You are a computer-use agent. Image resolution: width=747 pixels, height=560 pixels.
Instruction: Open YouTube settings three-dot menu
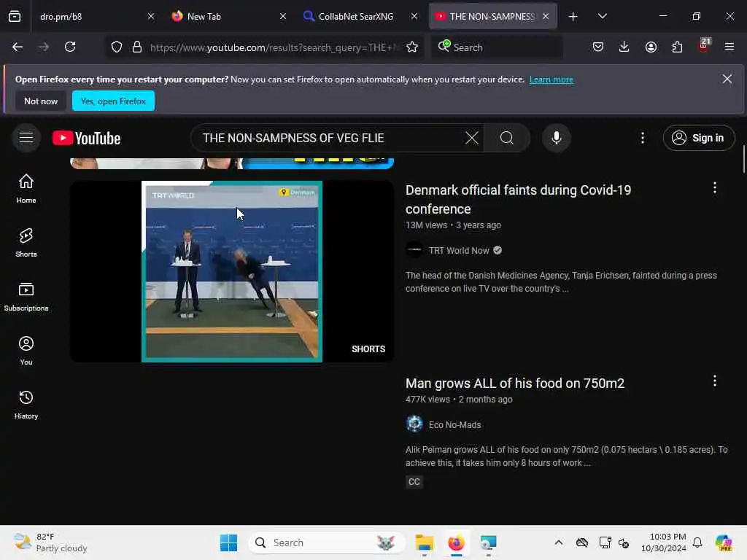[643, 138]
